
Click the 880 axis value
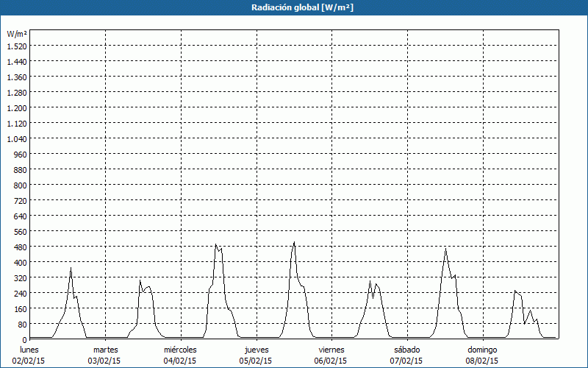click(x=21, y=170)
